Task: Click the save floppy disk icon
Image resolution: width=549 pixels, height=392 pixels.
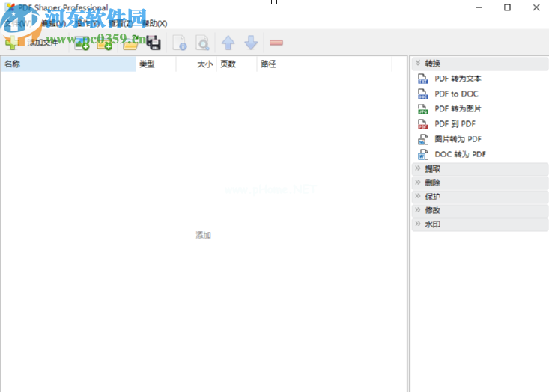Action: pyautogui.click(x=153, y=43)
